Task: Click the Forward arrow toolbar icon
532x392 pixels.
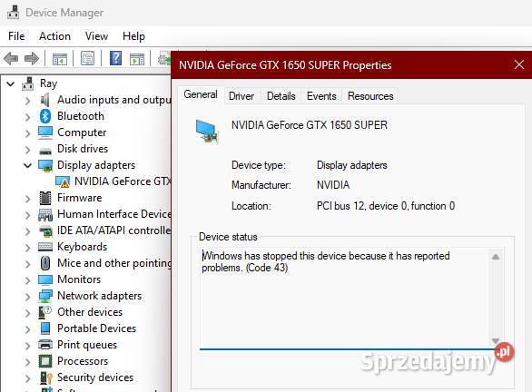Action: [32, 59]
